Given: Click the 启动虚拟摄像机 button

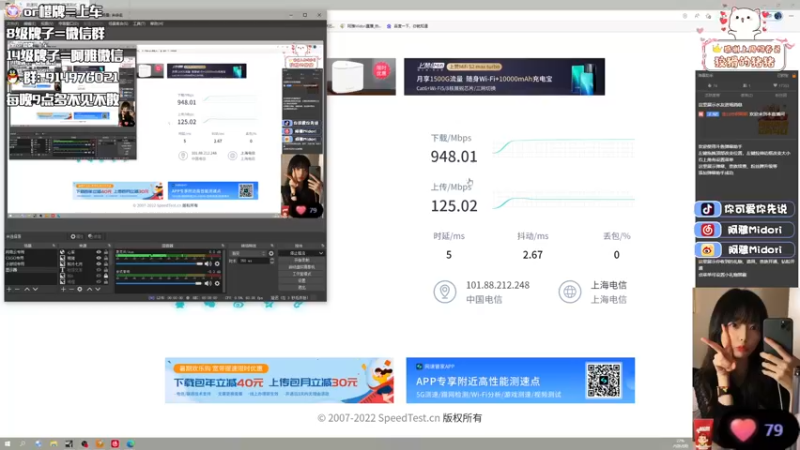Looking at the screenshot, I should coord(302,267).
